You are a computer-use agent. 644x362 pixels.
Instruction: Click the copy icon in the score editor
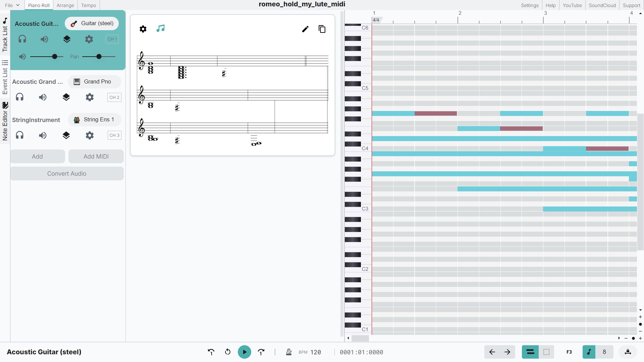(322, 29)
